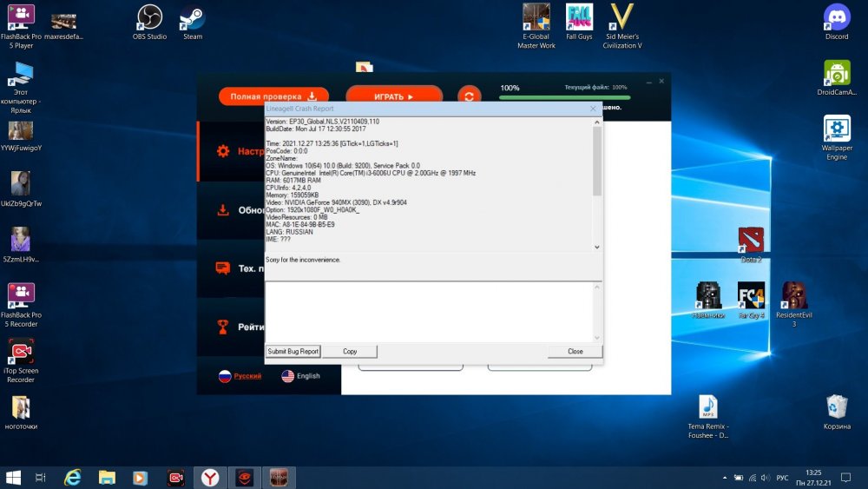Open Discord desktop icon
The image size is (868, 489).
pos(836,21)
